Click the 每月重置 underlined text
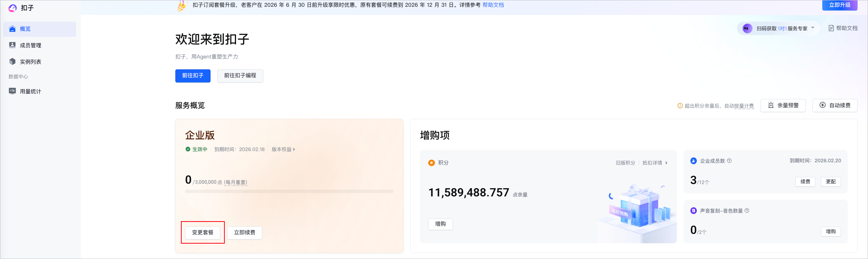Viewport: 868px width, 259px height. (x=236, y=182)
